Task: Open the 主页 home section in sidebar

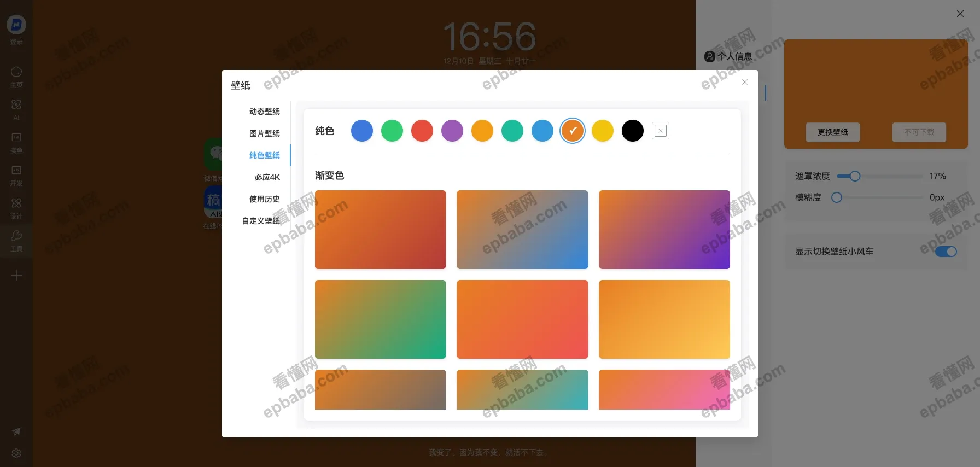Action: [16, 77]
